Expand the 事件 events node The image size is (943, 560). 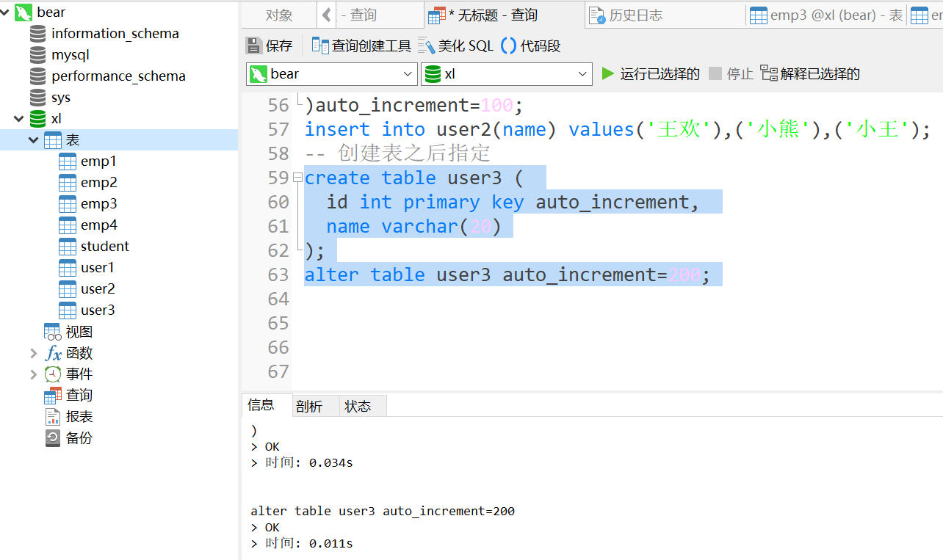(33, 374)
